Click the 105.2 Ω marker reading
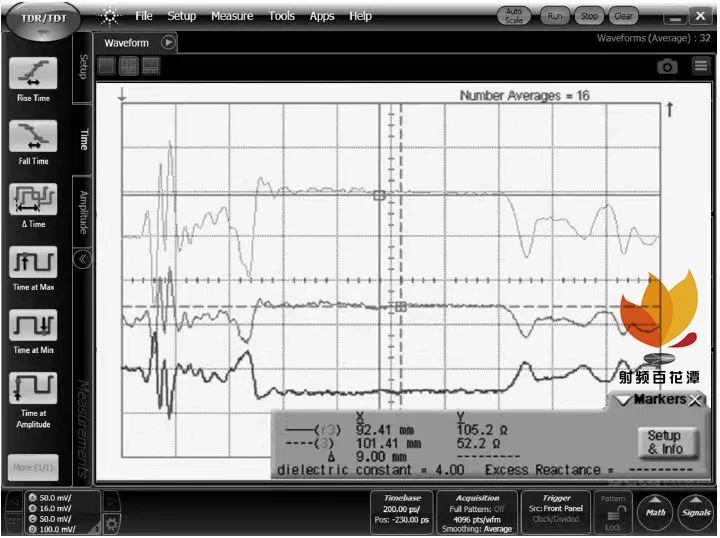The height and width of the screenshot is (538, 720). coord(482,431)
